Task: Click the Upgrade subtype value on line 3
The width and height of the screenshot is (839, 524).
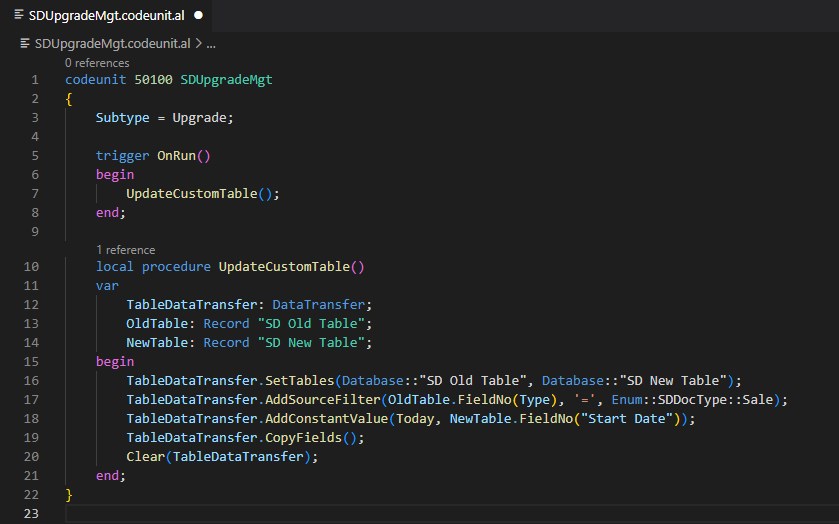Action: pyautogui.click(x=203, y=118)
